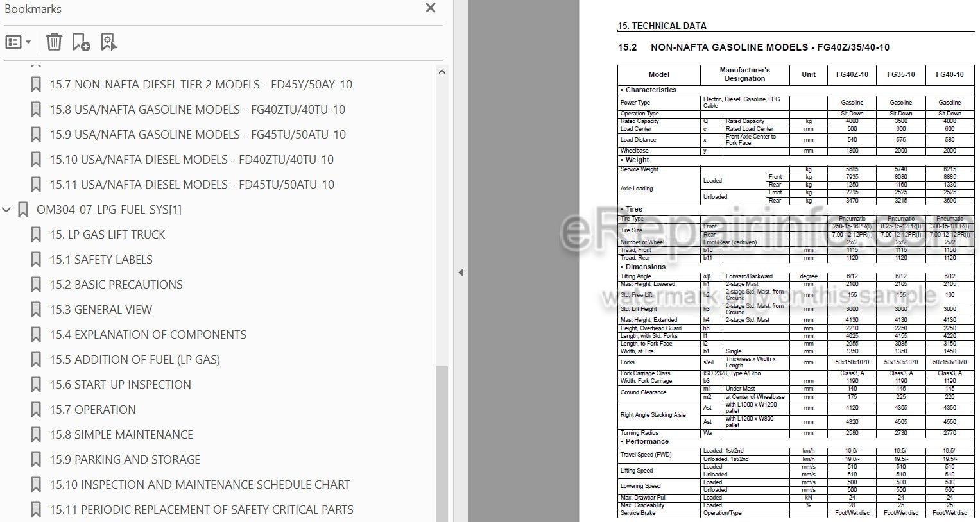This screenshot has height=522, width=980.
Task: Click the bookmarks panel scrollbar thumb
Action: 442,442
